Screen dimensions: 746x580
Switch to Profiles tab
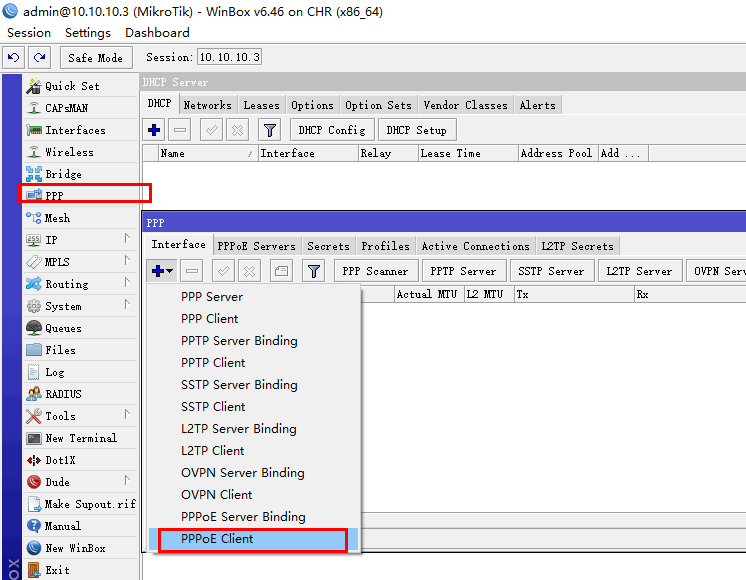click(385, 246)
